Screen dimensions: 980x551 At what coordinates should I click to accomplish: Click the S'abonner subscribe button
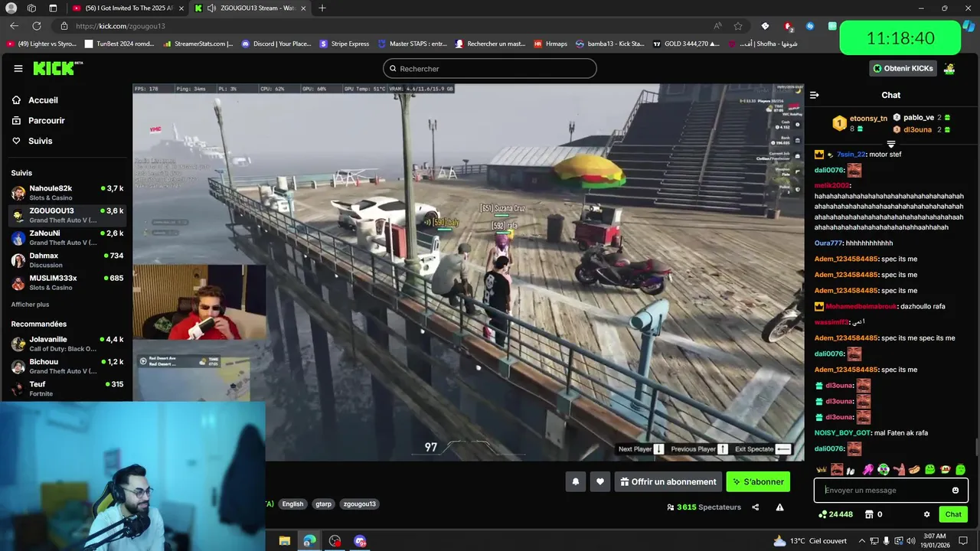click(x=758, y=482)
